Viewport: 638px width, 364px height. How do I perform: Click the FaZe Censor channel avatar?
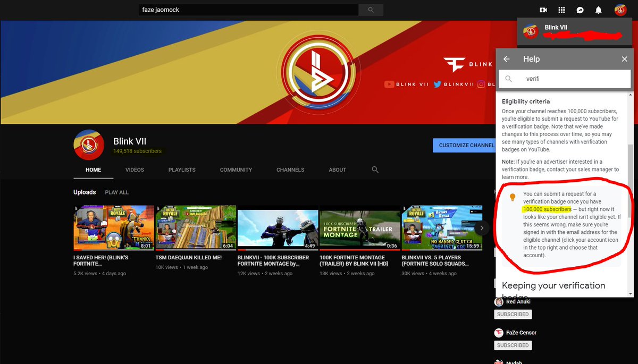[499, 333]
